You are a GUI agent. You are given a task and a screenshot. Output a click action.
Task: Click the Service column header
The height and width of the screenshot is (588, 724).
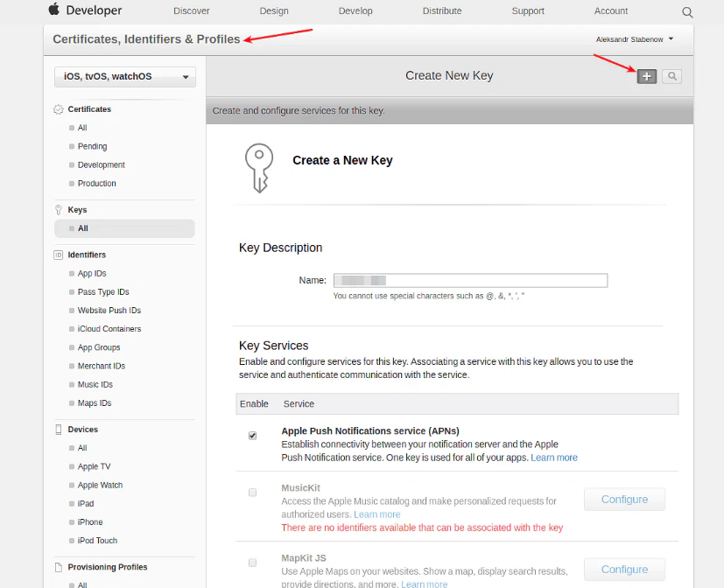coord(299,404)
